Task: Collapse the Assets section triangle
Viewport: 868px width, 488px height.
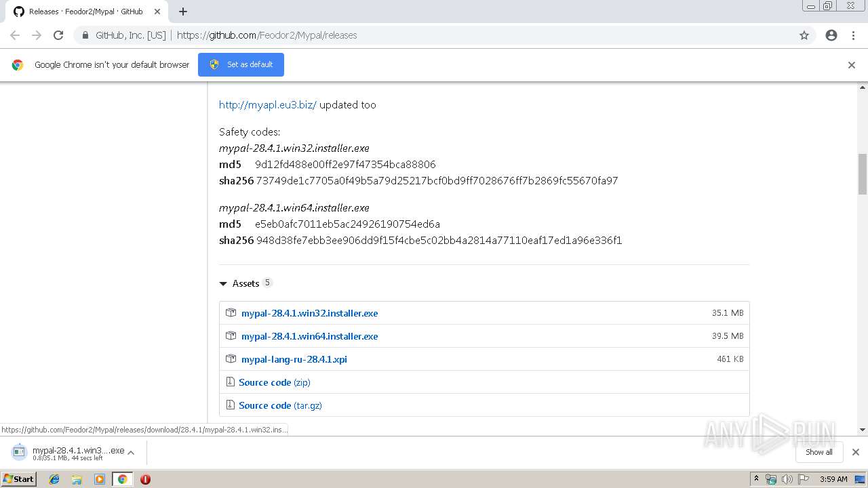Action: click(223, 284)
